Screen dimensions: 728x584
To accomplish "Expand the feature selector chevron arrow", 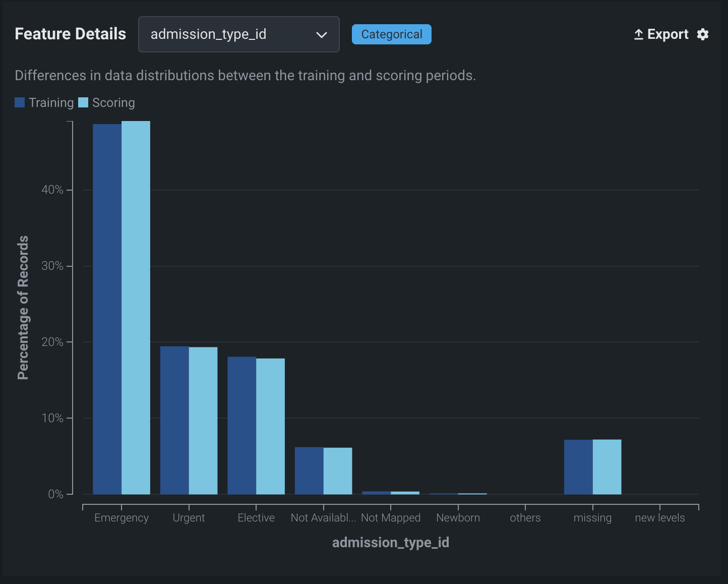I will point(321,35).
